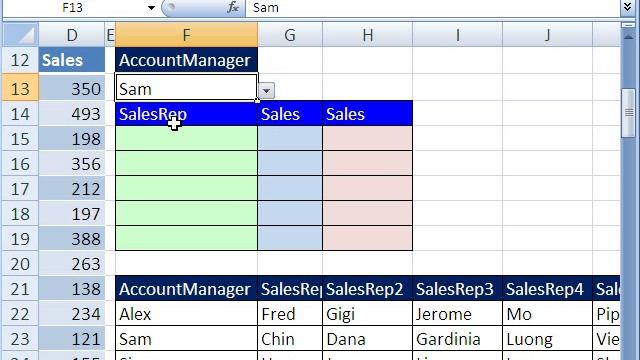This screenshot has height=360, width=640.
Task: Click the vertical scrollbar thumb
Action: pos(628,113)
